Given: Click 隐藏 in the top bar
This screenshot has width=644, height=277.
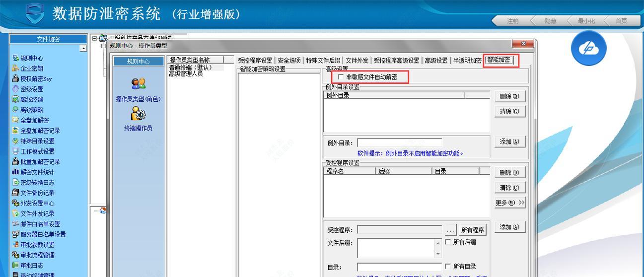Looking at the screenshot, I should click(x=551, y=21).
